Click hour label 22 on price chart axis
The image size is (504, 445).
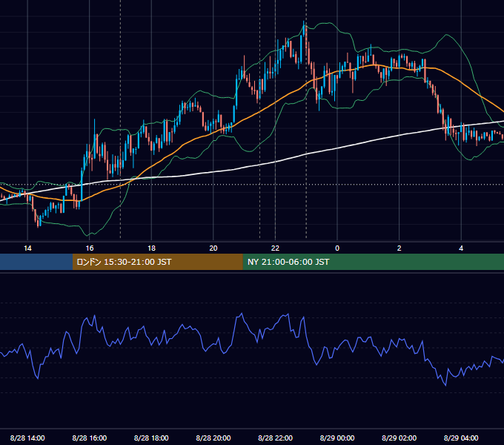275,248
